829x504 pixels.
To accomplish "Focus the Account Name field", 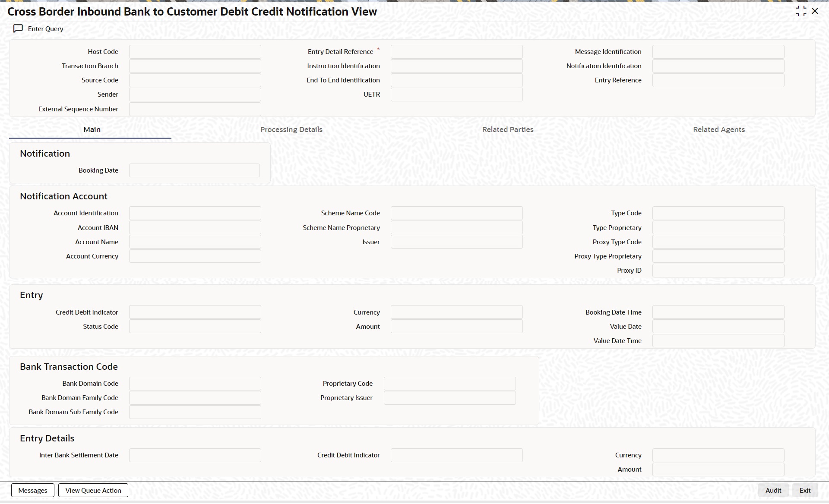I will click(x=195, y=242).
